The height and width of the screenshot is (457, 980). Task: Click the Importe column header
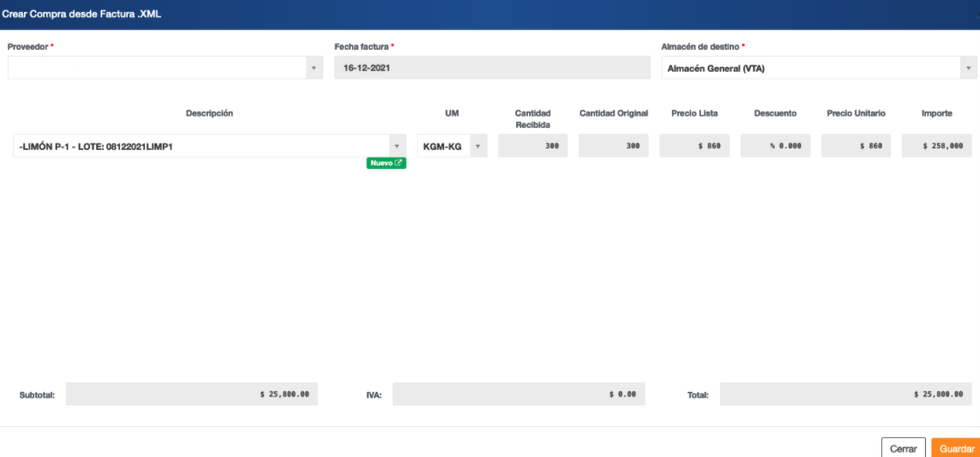(937, 113)
